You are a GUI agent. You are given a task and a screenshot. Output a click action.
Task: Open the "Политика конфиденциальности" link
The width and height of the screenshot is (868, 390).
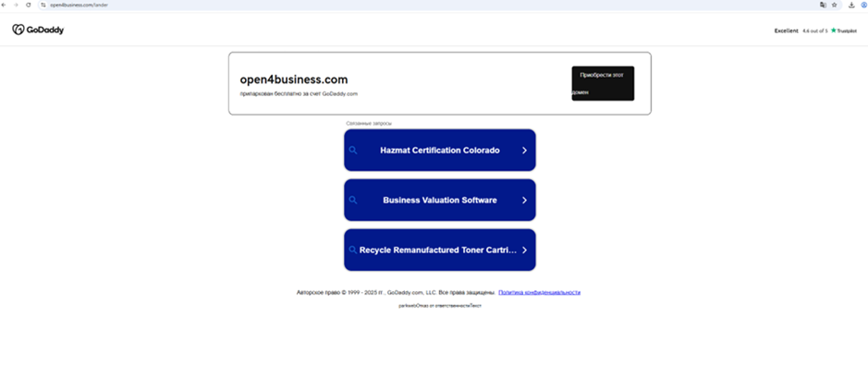coord(539,292)
